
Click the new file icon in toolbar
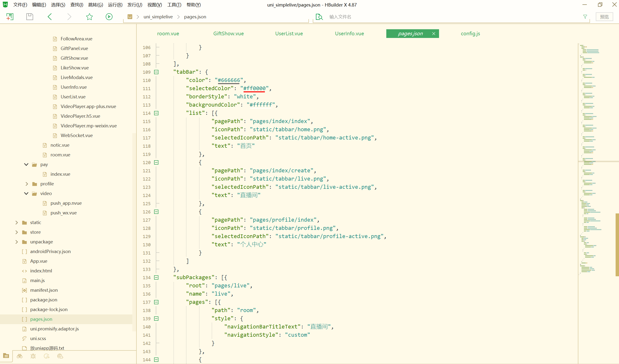(x=10, y=17)
